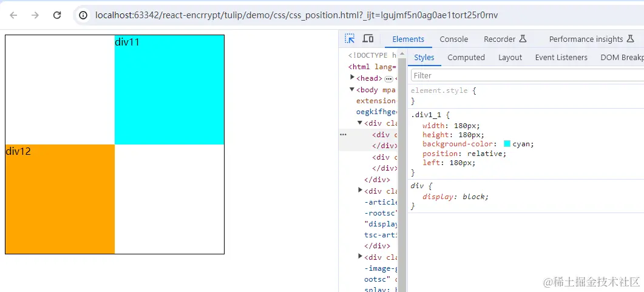
Task: Switch to the Computed sub-tab
Action: tap(466, 58)
